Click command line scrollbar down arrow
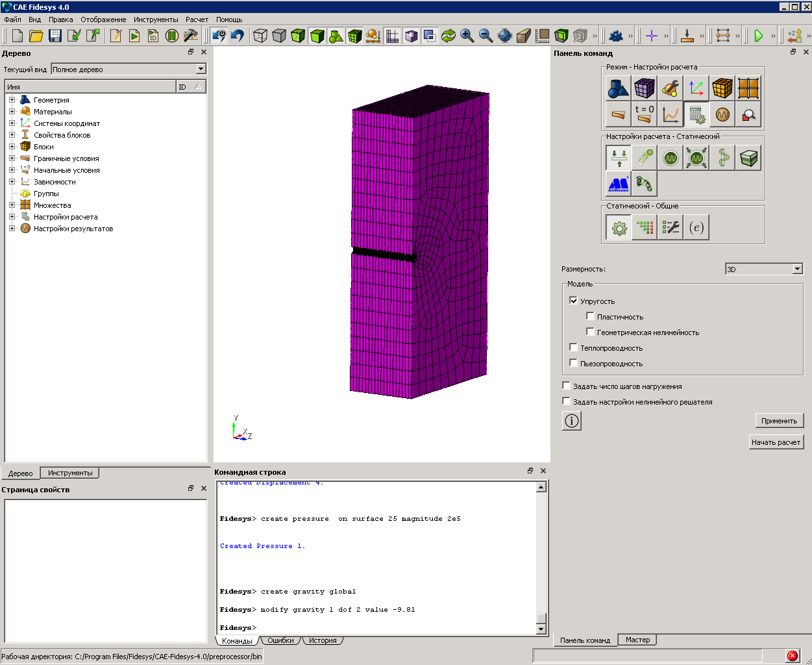This screenshot has width=812, height=665. [x=541, y=629]
